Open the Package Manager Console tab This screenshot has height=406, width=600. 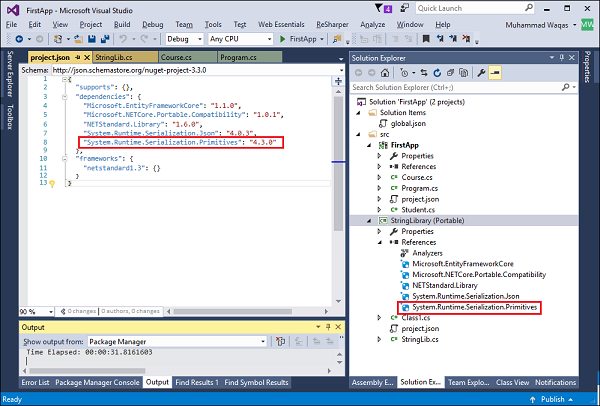click(96, 382)
